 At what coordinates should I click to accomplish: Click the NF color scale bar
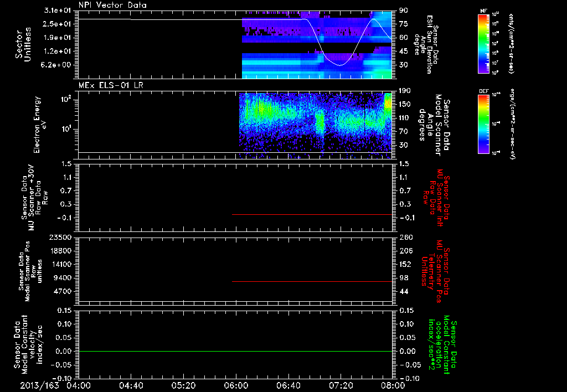tap(483, 44)
